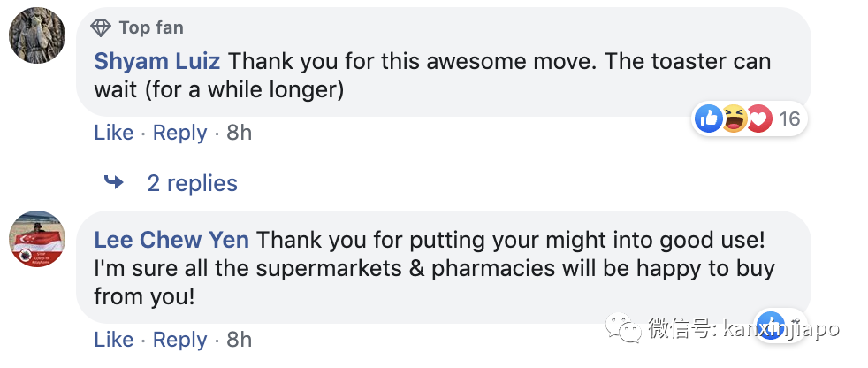Reply to Shyam Luiz's comment

(179, 133)
